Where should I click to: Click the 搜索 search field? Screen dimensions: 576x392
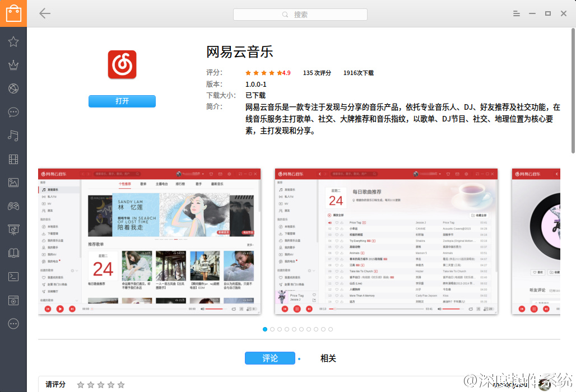pyautogui.click(x=300, y=15)
